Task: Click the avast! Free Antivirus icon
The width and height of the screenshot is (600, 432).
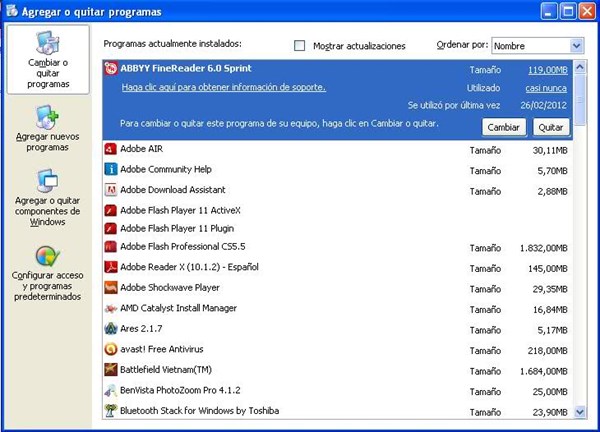Action: coord(111,349)
